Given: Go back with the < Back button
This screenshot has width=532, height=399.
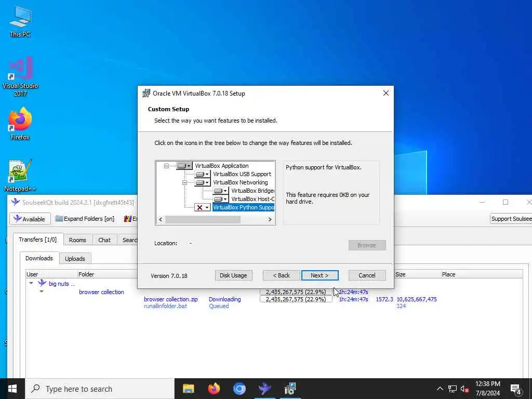Looking at the screenshot, I should coord(281,275).
